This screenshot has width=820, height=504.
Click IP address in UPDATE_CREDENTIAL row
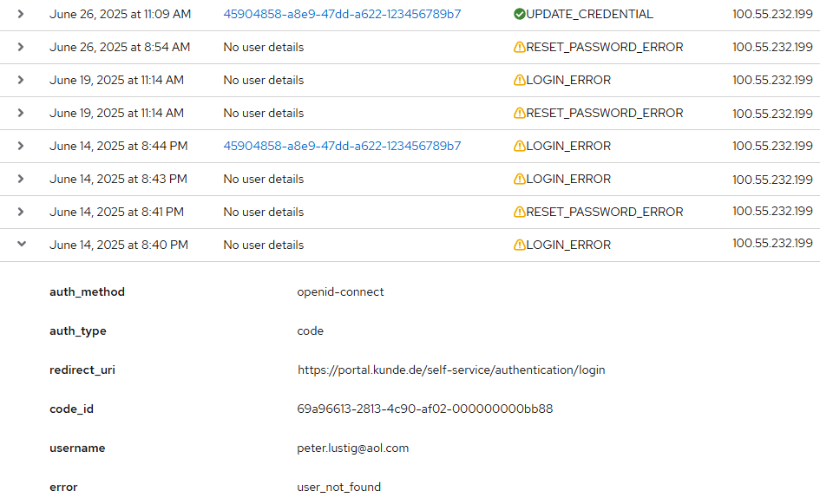coord(772,14)
